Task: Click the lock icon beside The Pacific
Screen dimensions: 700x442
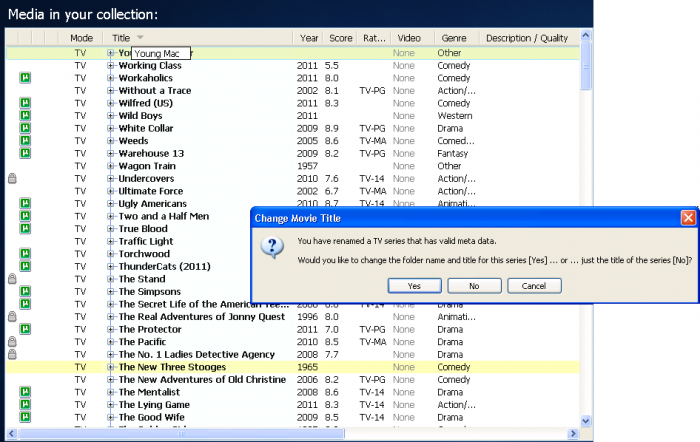Action: pyautogui.click(x=12, y=342)
